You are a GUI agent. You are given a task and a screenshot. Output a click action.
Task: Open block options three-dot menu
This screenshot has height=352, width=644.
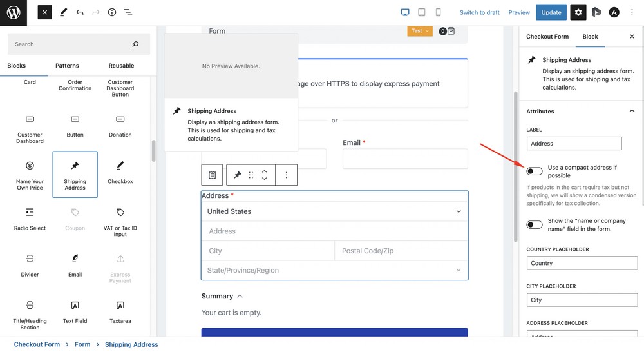287,175
